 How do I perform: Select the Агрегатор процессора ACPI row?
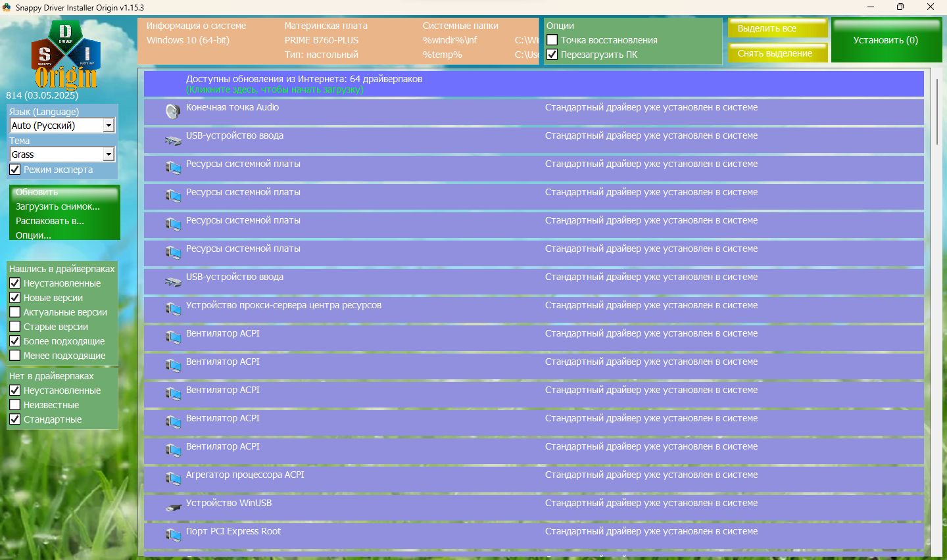(534, 479)
